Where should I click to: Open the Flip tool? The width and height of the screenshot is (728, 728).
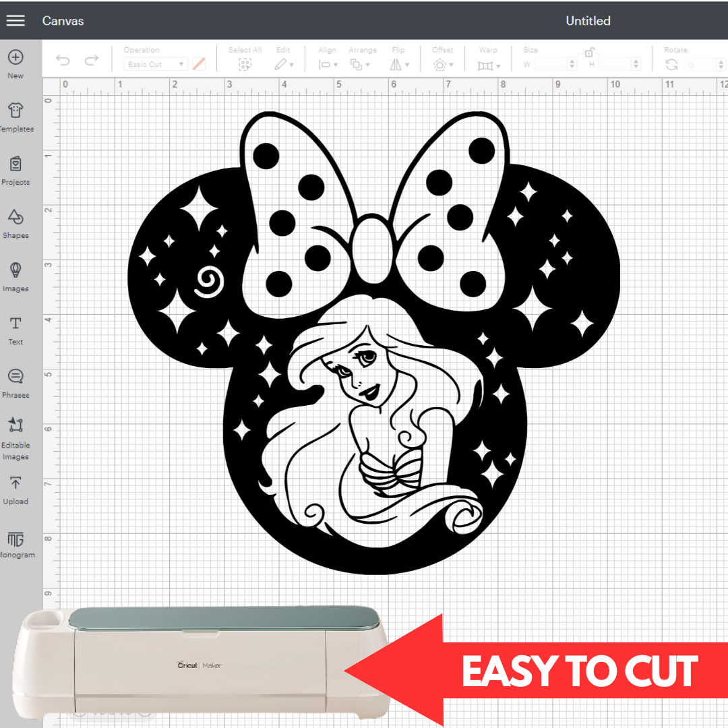(396, 65)
